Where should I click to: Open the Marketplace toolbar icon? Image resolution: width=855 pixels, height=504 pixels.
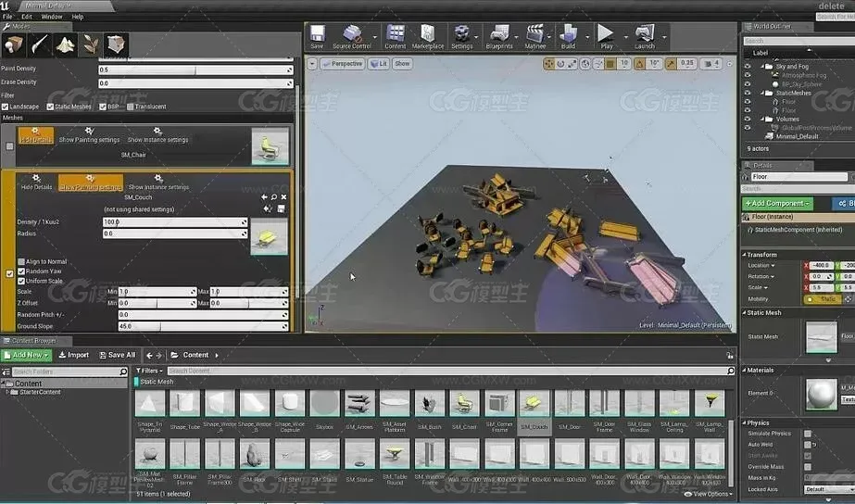(x=428, y=37)
